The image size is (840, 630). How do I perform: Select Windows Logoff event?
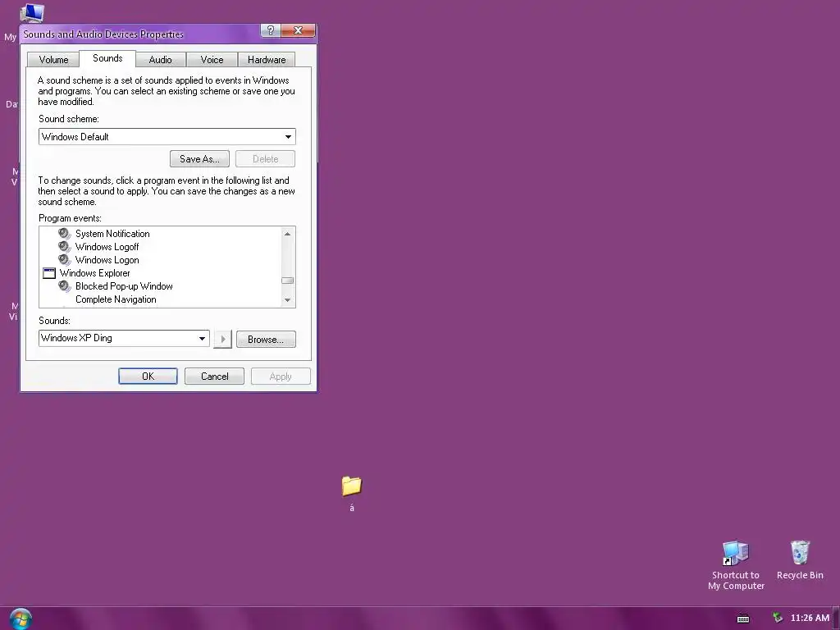pyautogui.click(x=107, y=246)
